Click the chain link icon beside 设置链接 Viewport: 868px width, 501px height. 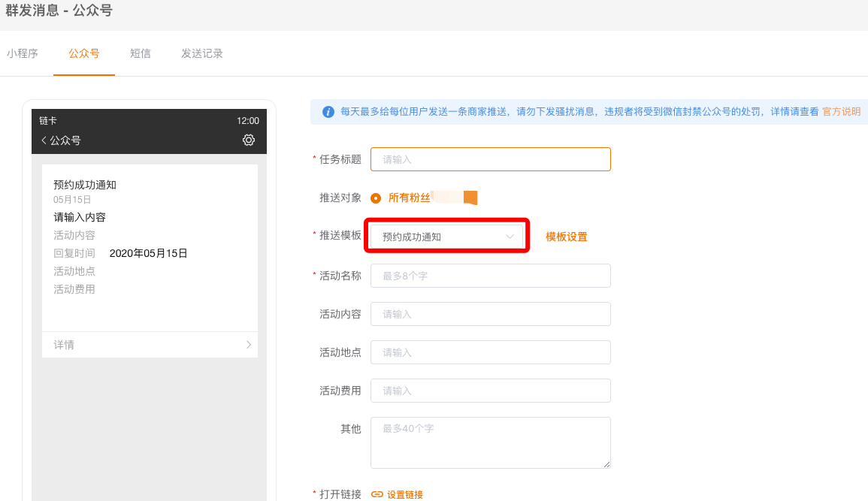pyautogui.click(x=377, y=494)
